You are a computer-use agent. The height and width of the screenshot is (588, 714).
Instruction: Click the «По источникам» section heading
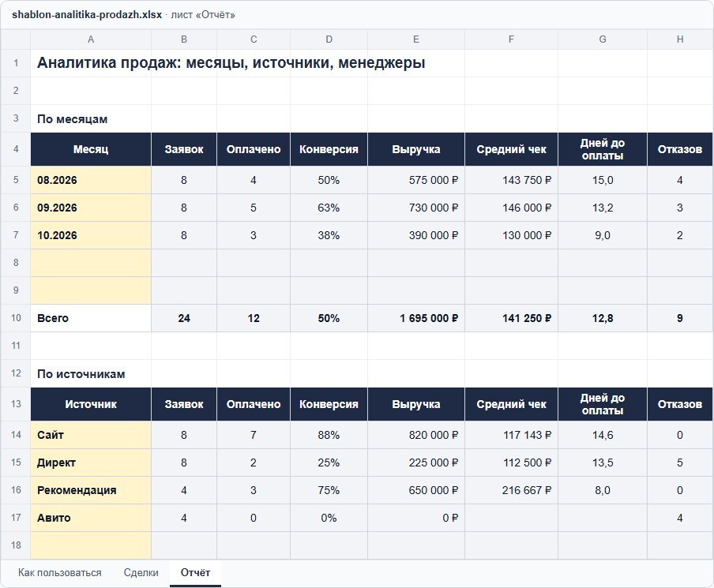pos(81,373)
